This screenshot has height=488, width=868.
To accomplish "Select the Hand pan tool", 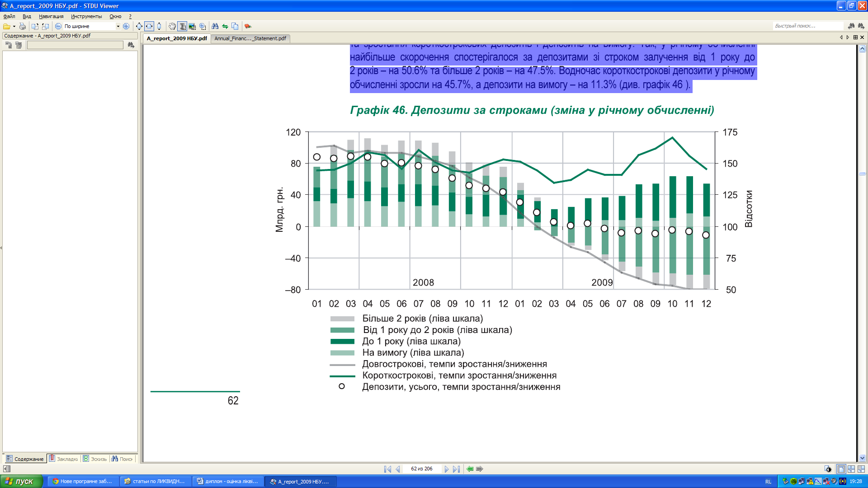I will (172, 26).
